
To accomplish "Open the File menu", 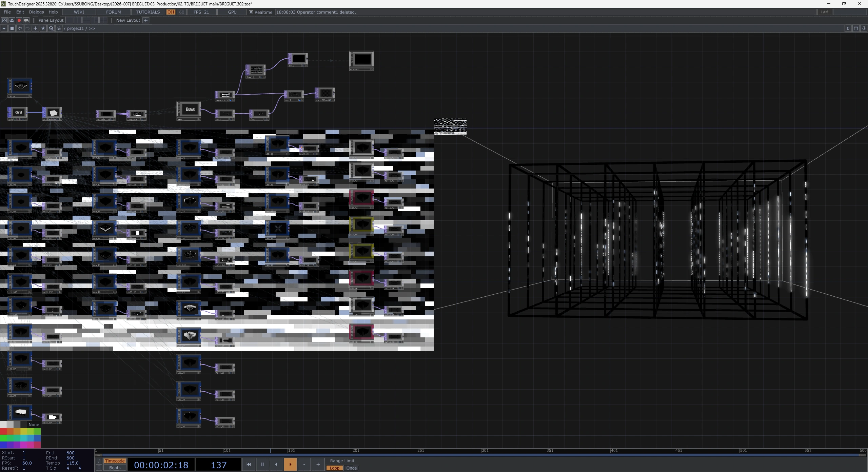I will click(x=7, y=12).
